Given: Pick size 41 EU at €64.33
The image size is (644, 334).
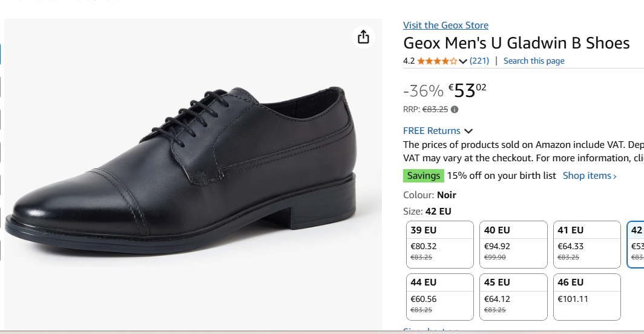Looking at the screenshot, I should pyautogui.click(x=587, y=244).
